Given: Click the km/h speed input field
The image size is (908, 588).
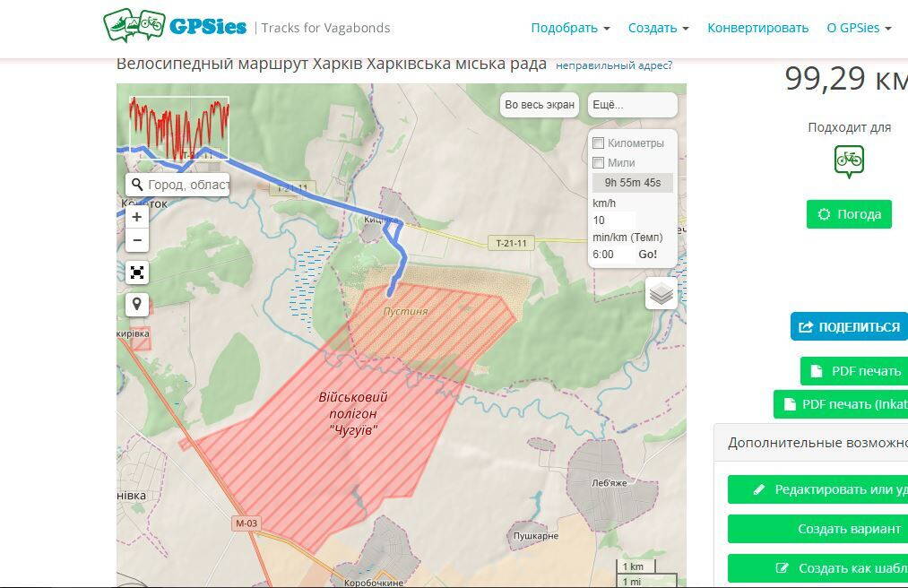Looking at the screenshot, I should pos(613,220).
